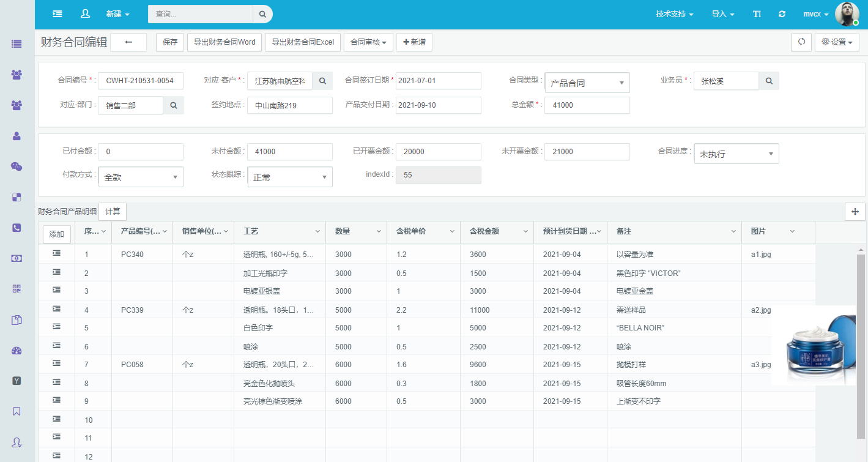The image size is (868, 462).
Task: Click search icon beside 对应·客户 field
Action: 323,81
